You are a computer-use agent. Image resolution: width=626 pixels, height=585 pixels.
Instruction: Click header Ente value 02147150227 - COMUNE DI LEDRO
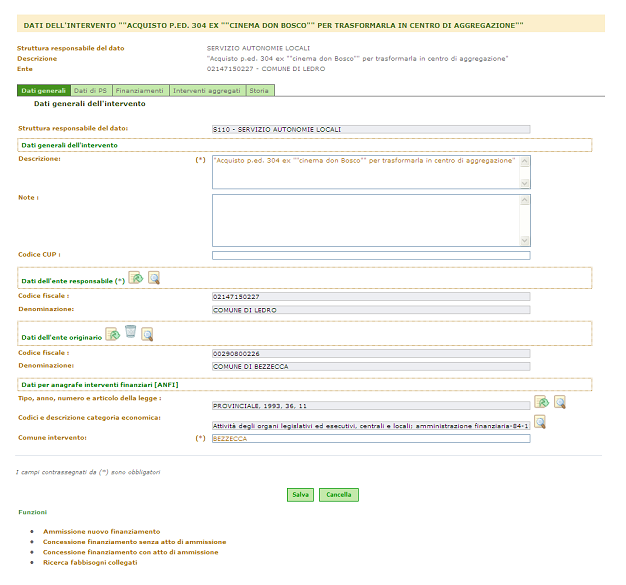[x=266, y=69]
